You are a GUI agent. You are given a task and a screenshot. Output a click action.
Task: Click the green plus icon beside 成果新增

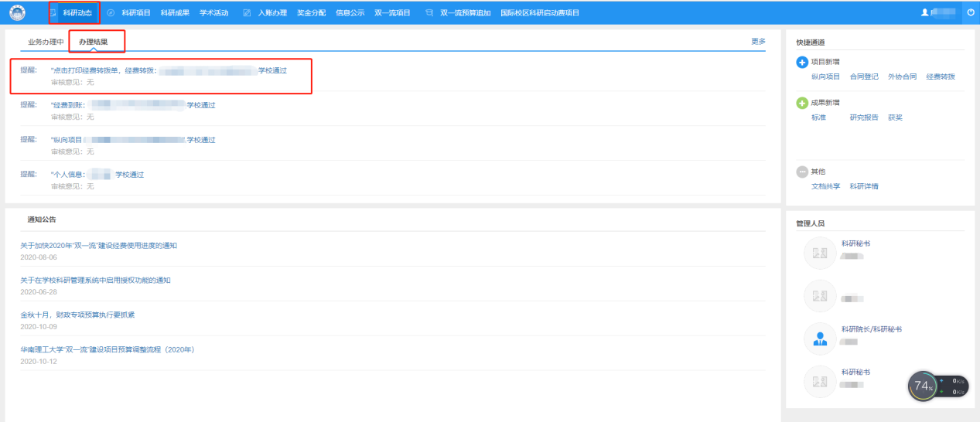click(802, 103)
